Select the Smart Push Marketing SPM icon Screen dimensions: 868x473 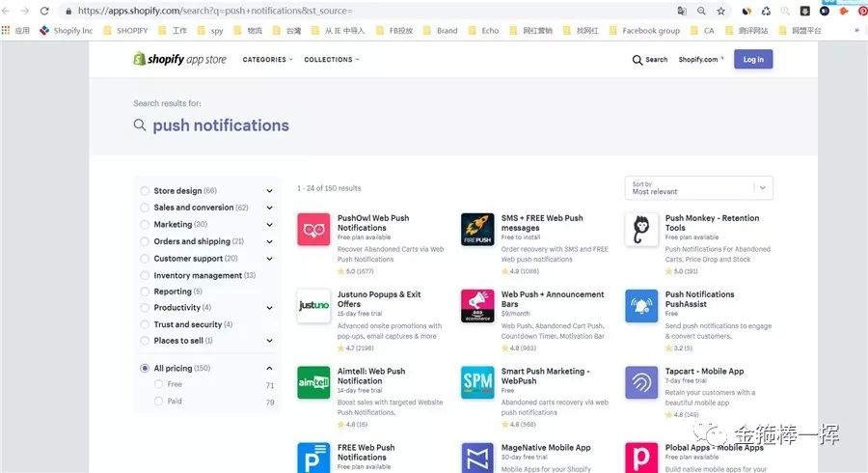point(477,382)
